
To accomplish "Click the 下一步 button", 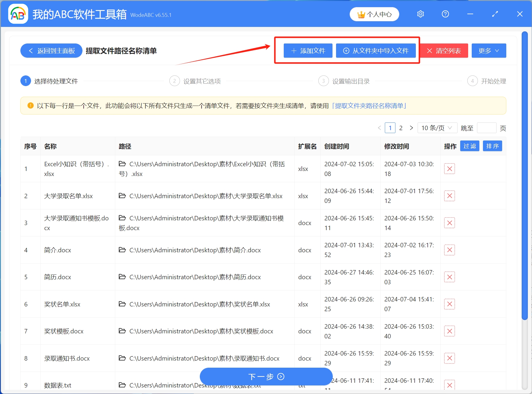I will 265,377.
